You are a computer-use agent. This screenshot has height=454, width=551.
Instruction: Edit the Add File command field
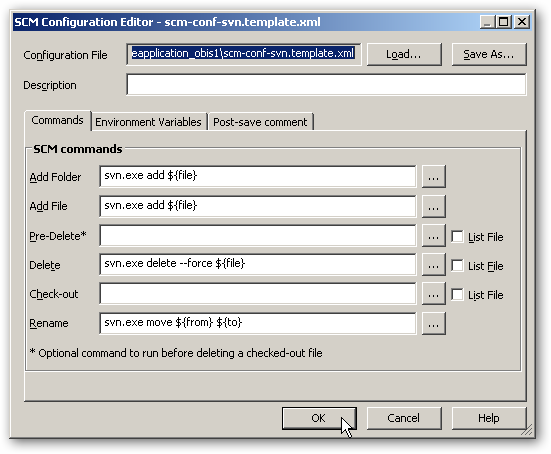pos(258,206)
